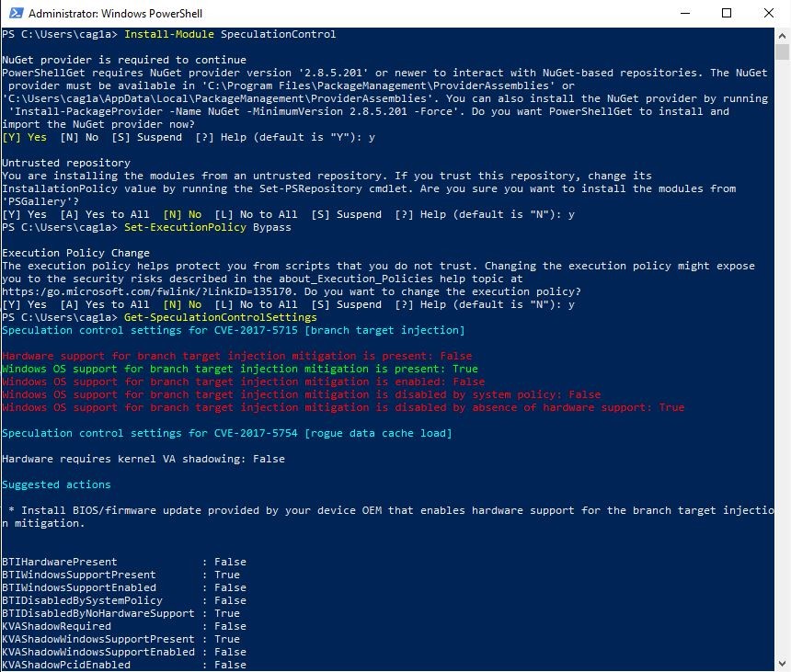The width and height of the screenshot is (791, 672).
Task: Click the KVAShadowPcidEnabled output row
Action: [124, 665]
